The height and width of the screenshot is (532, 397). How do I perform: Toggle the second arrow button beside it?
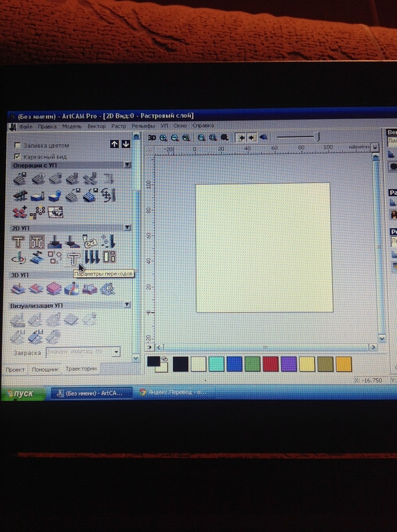pyautogui.click(x=251, y=138)
